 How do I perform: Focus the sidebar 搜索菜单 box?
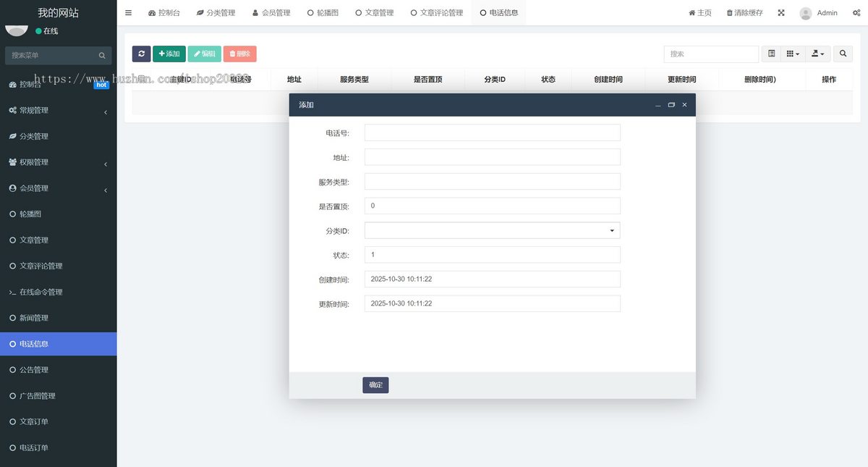[x=51, y=55]
